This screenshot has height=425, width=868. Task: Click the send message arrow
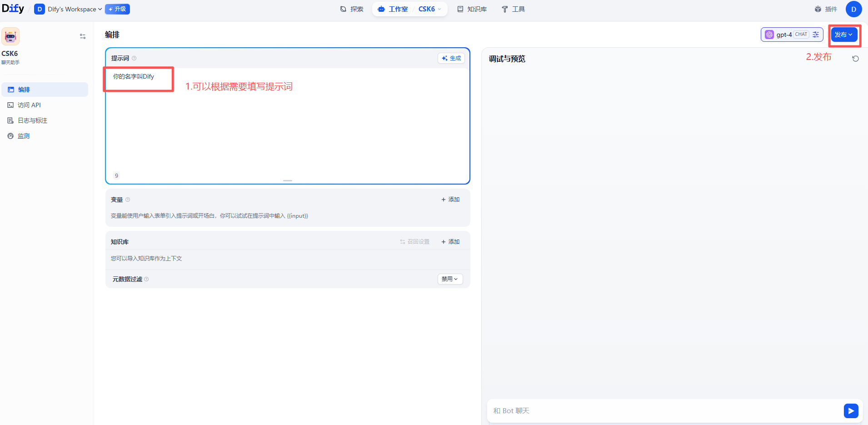(x=851, y=410)
